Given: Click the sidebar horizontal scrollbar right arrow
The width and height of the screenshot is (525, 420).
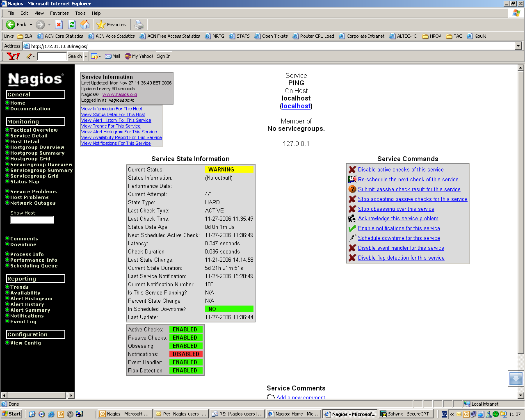Looking at the screenshot, I should 71,395.
